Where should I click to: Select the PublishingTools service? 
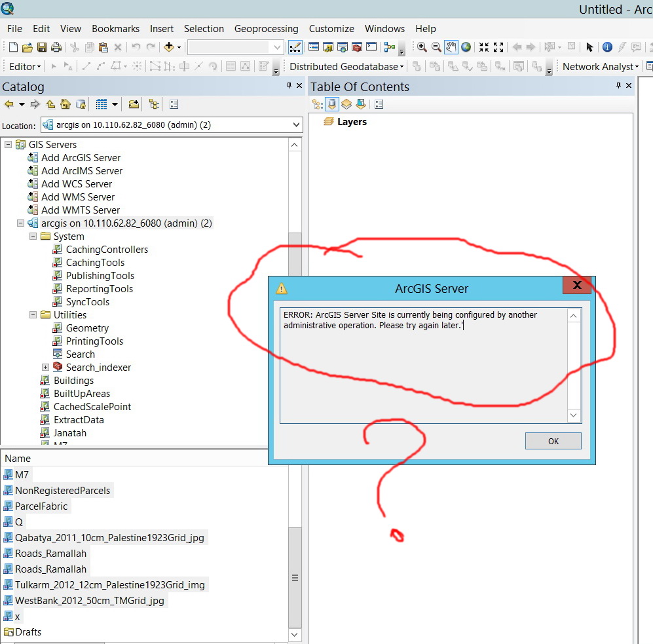[x=100, y=276]
